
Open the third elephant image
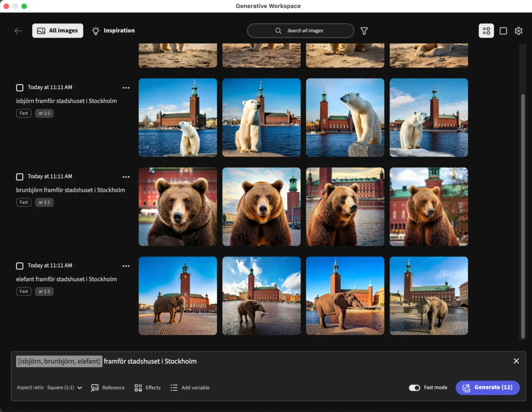coord(345,296)
